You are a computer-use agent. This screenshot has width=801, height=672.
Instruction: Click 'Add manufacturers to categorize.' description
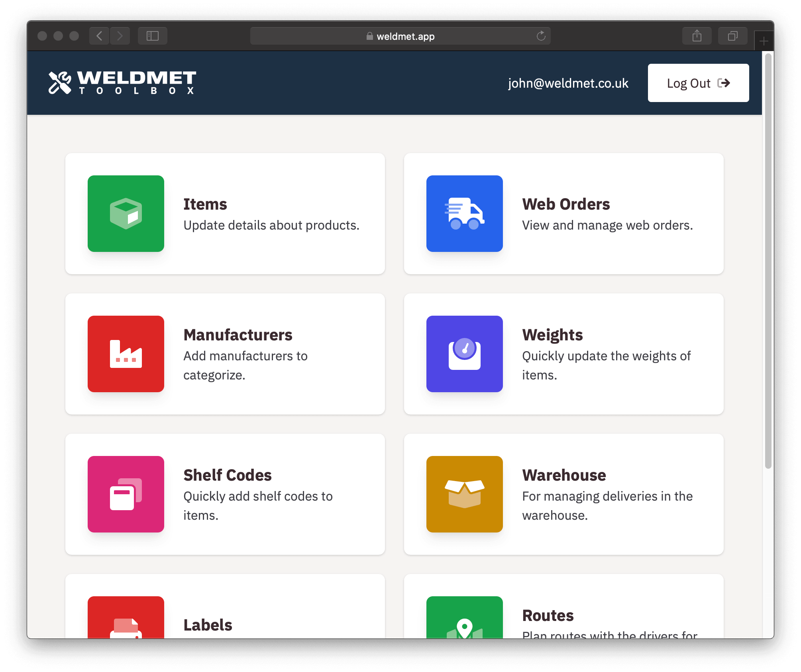(x=245, y=365)
